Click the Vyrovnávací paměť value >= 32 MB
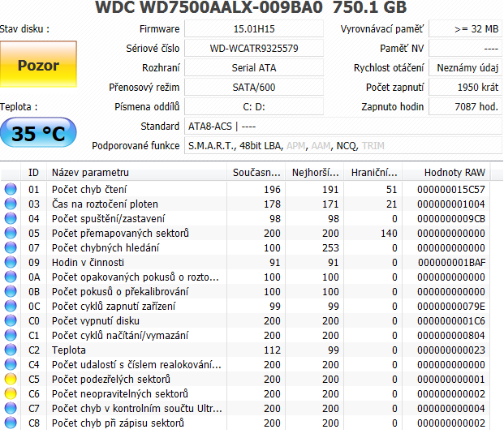The height and width of the screenshot is (438, 504). (x=465, y=29)
